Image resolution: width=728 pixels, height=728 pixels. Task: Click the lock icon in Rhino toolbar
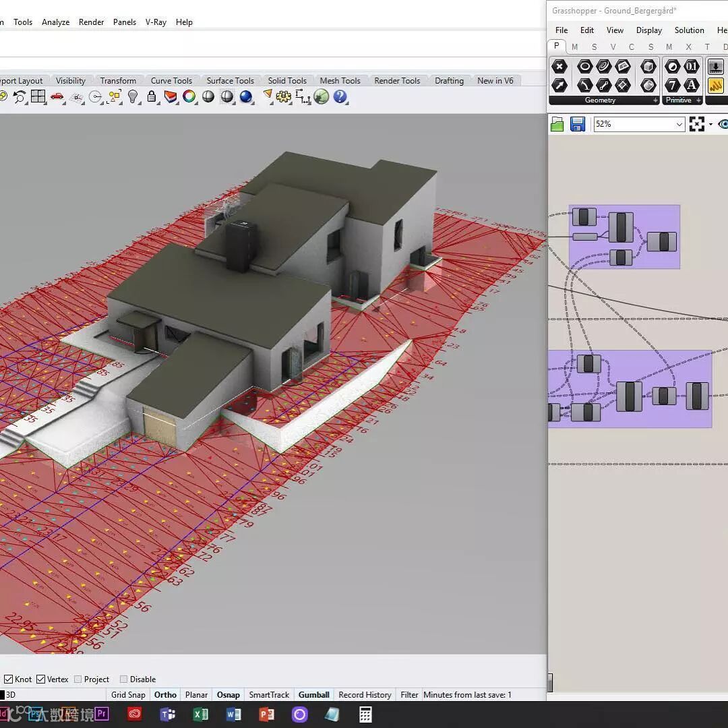(x=152, y=97)
